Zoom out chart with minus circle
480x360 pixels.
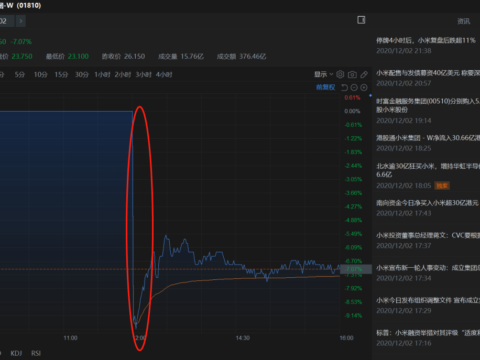pyautogui.click(x=354, y=87)
